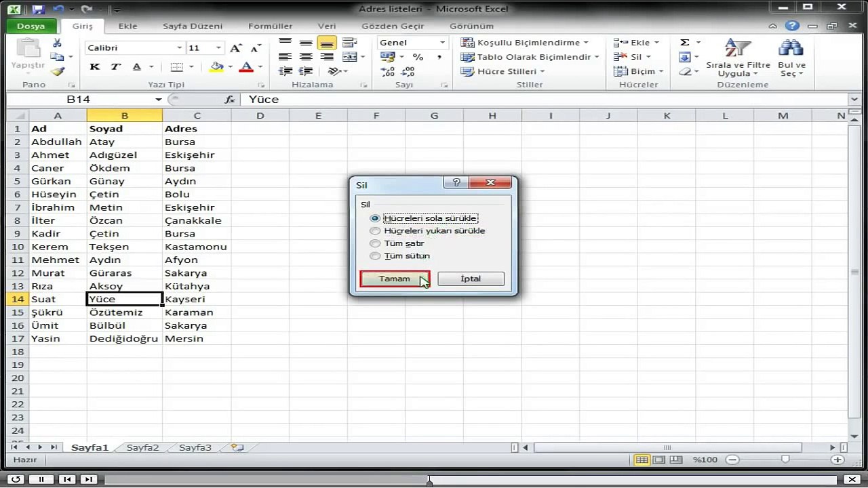Open the Genel number format dropdown
The height and width of the screenshot is (488, 868).
(x=443, y=43)
